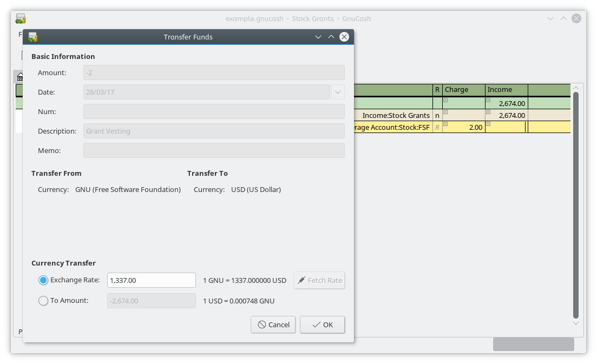This screenshot has height=364, width=597.
Task: Select the Account:Stock:FSF transfer cell
Action: point(393,128)
